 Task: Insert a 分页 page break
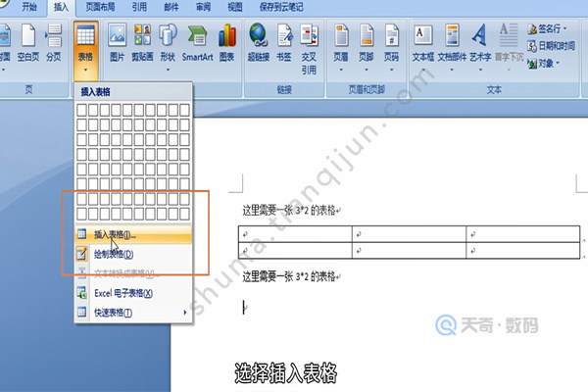click(x=54, y=43)
